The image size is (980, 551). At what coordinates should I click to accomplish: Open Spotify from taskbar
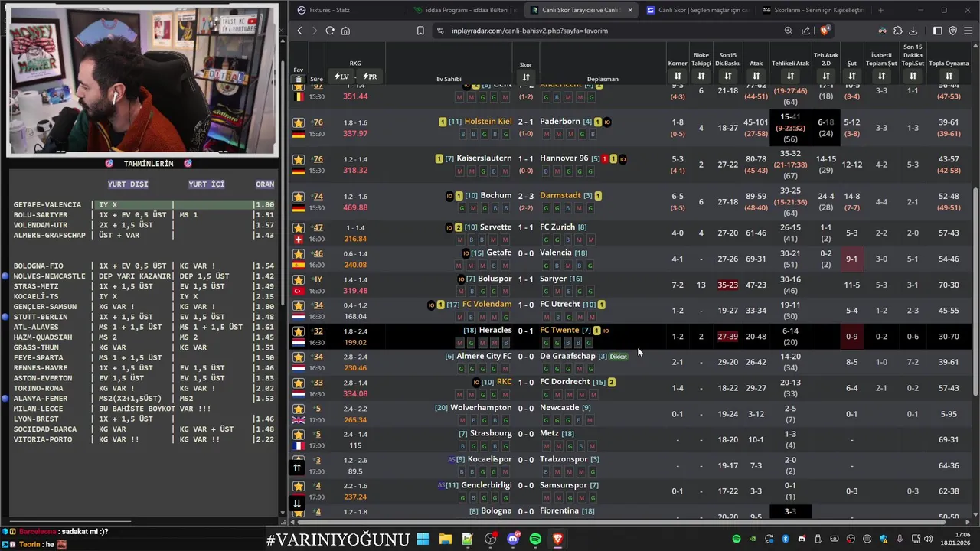535,539
